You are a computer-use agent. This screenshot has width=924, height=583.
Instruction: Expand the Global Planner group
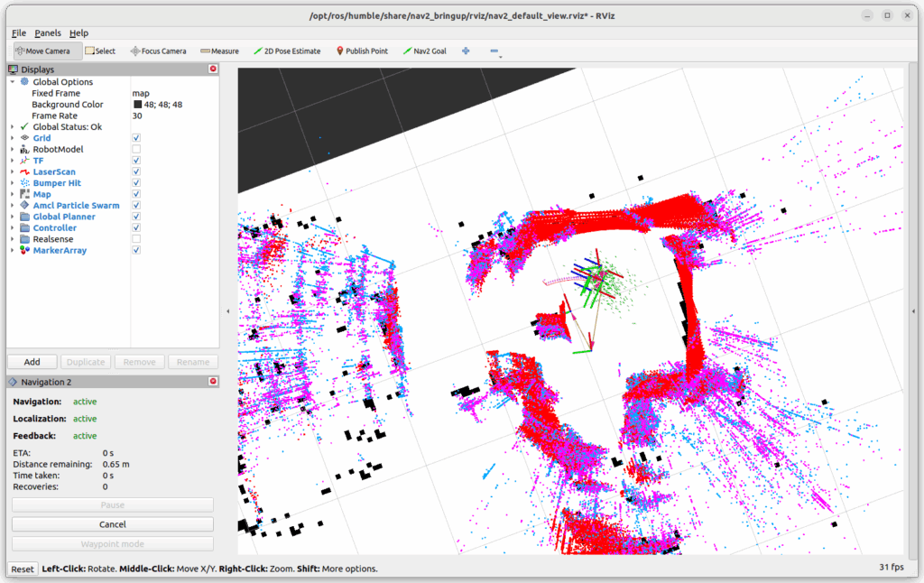[x=13, y=217]
